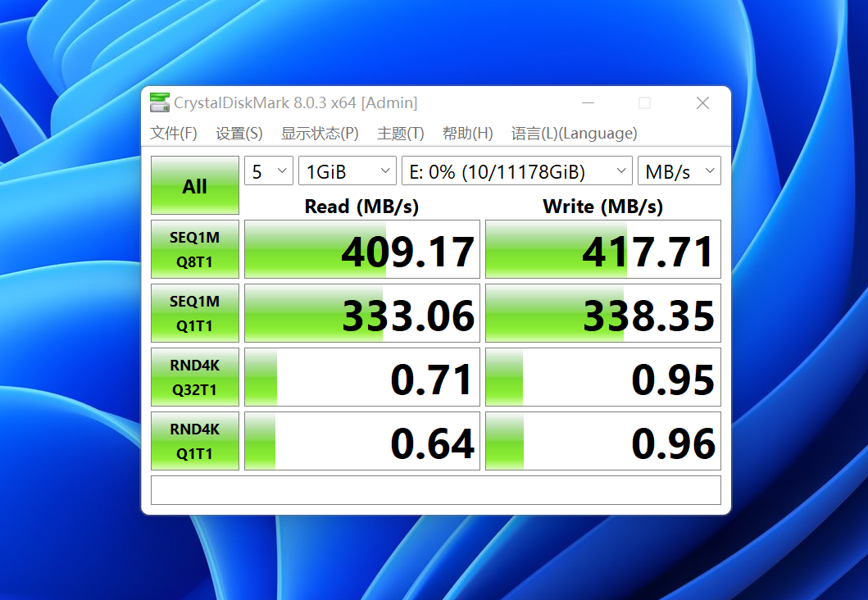The width and height of the screenshot is (868, 600).
Task: Click the Write (MB/s) column header
Action: point(602,207)
